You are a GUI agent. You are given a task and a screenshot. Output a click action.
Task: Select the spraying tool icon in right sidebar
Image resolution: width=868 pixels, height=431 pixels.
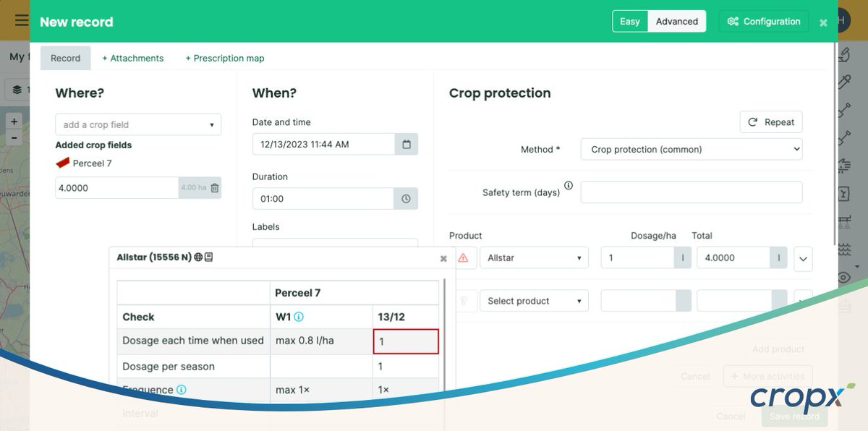tap(843, 166)
